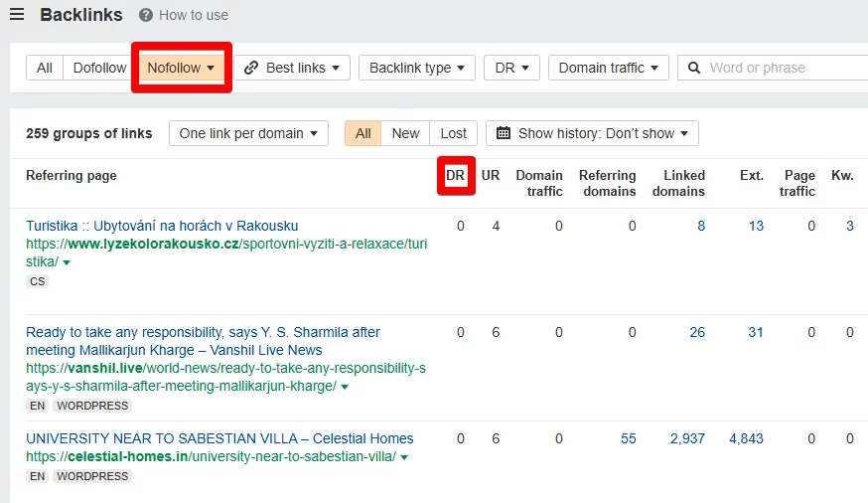Expand the vanshil.live URL arrow
The height and width of the screenshot is (503, 868).
pyautogui.click(x=345, y=387)
